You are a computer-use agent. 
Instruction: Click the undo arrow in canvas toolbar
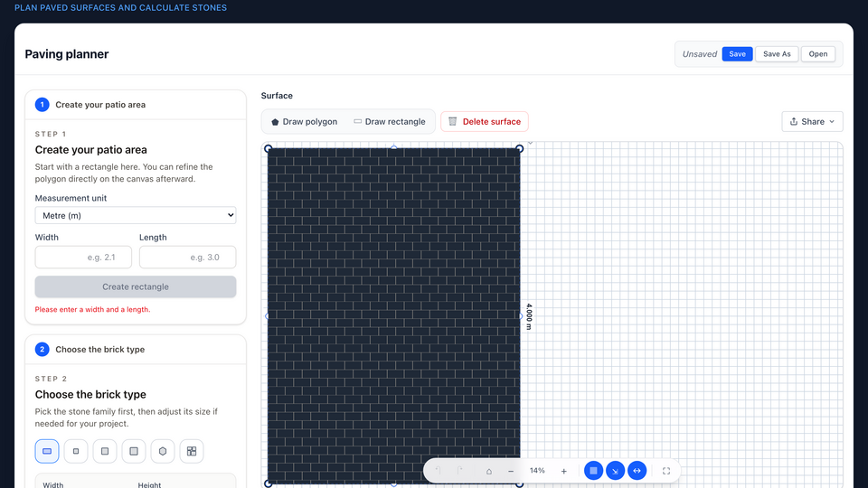(438, 471)
